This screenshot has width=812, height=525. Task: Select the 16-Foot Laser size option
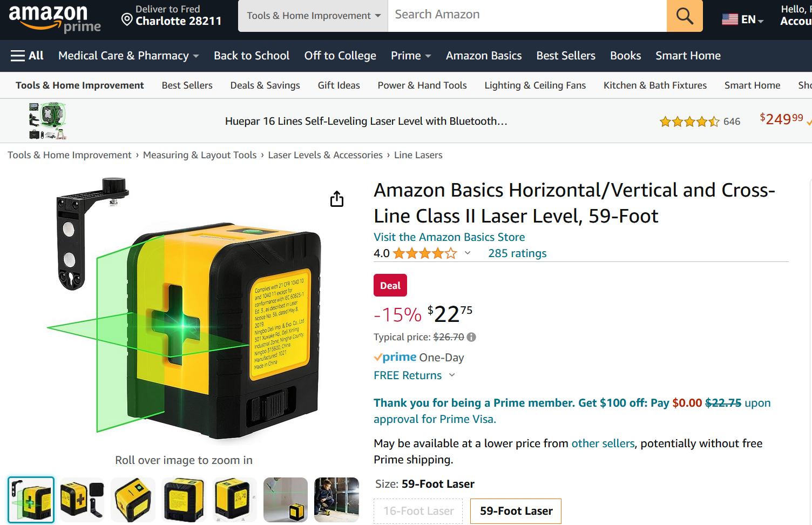click(x=418, y=511)
